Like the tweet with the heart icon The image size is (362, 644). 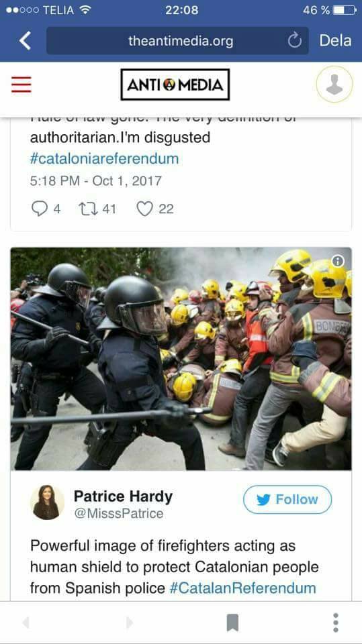(144, 209)
